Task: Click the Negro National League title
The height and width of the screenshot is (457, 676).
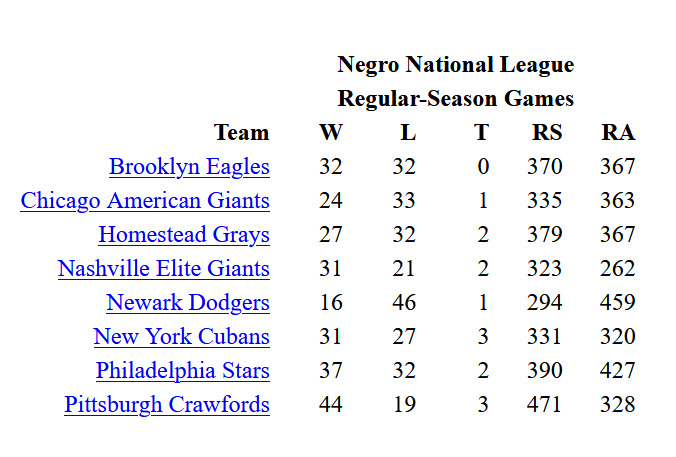Action: [x=456, y=65]
